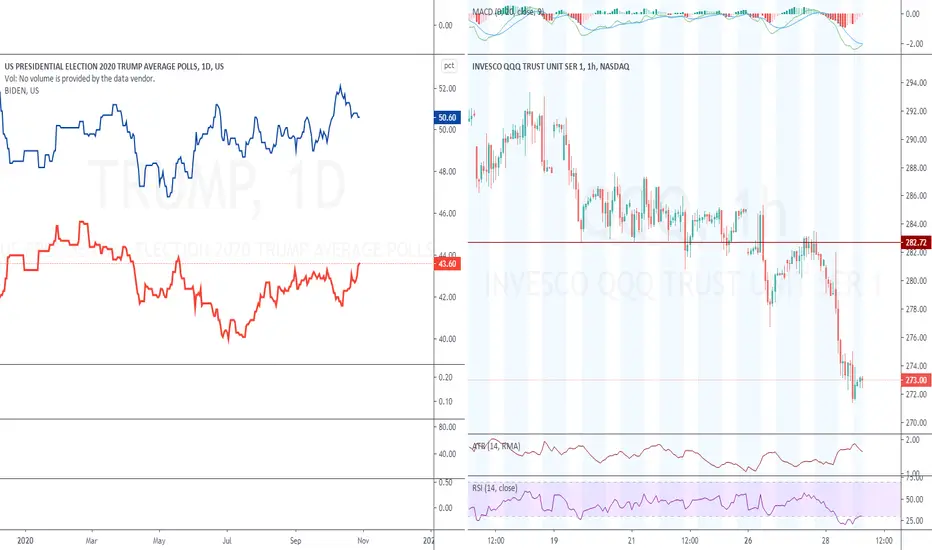Select the red 43.60 Trump price label
The image size is (932, 550).
[447, 263]
